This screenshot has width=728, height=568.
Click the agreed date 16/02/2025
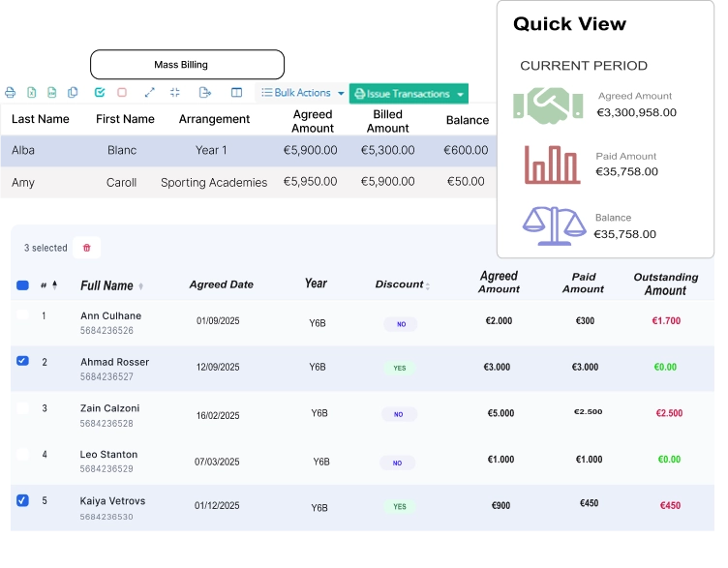point(218,415)
